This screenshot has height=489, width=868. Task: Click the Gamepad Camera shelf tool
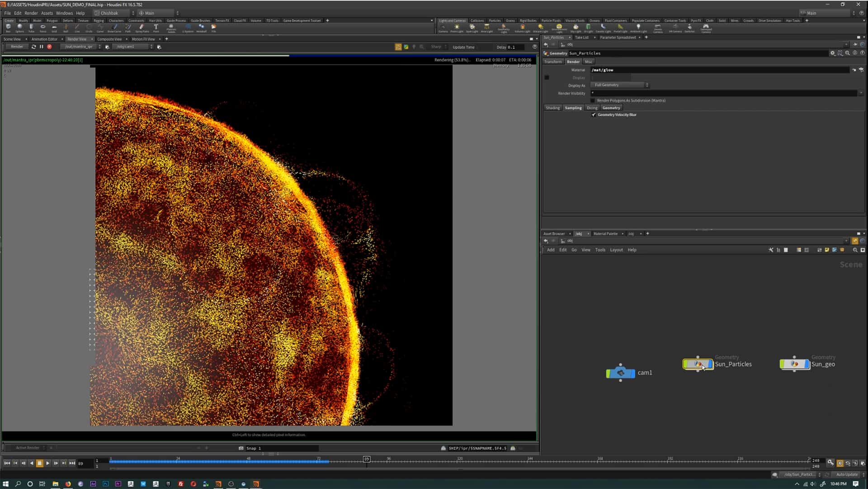pos(706,28)
